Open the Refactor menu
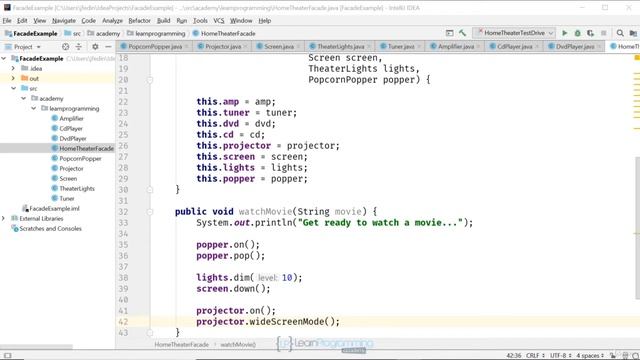Screen dimensions: 640x360 [139, 20]
